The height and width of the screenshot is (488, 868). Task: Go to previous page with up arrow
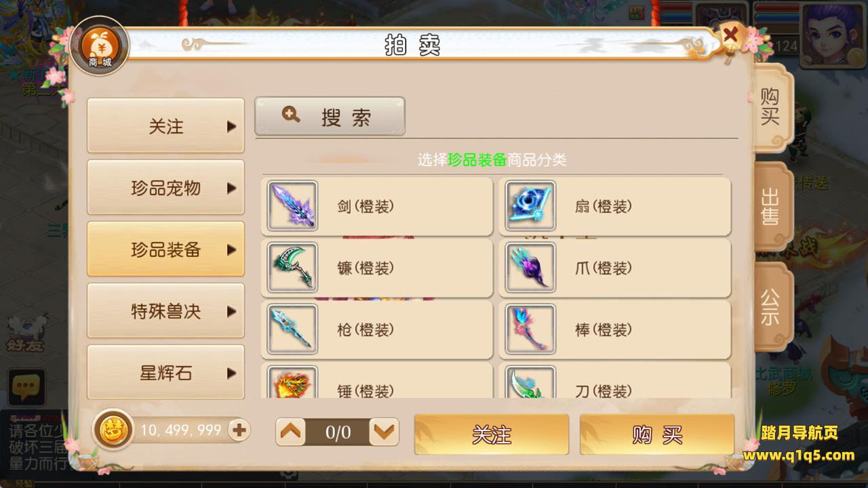(x=292, y=432)
